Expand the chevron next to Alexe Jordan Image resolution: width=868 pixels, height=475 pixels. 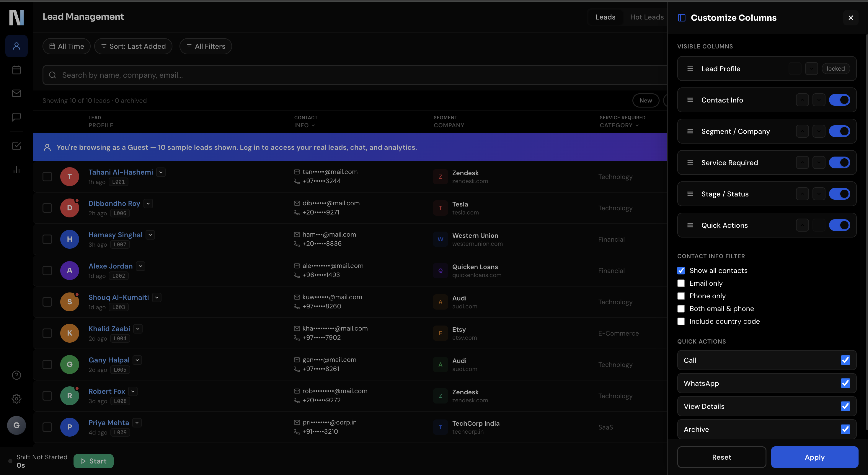tap(141, 266)
